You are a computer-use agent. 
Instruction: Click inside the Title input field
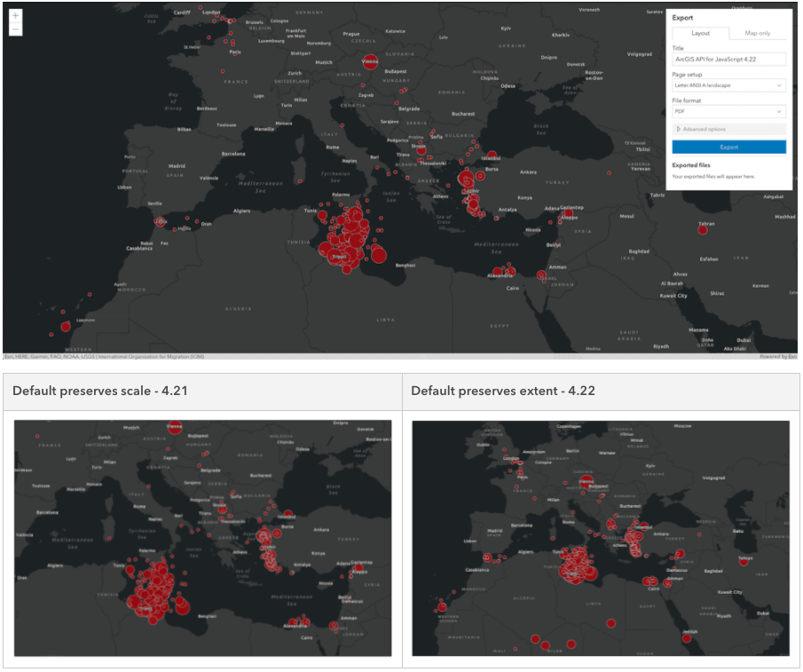coord(728,59)
